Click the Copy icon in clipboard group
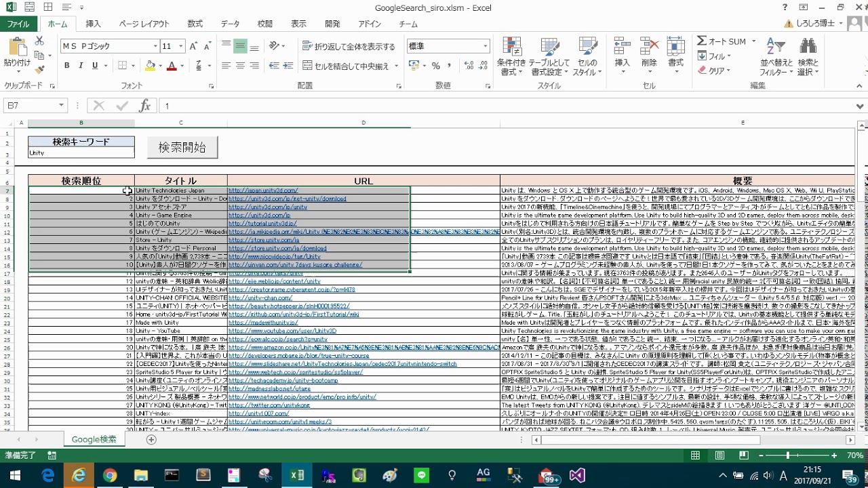Viewport: 868px width, 488px height. tap(39, 55)
